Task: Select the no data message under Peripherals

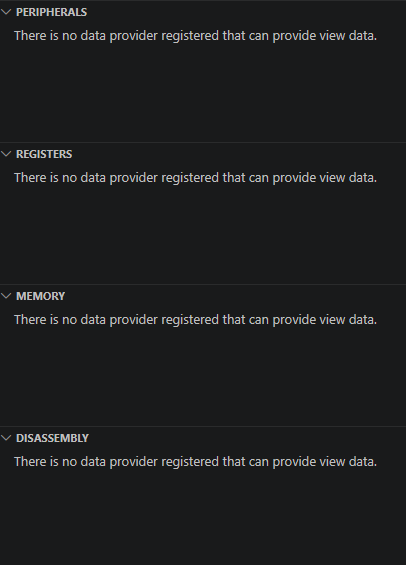Action: 195,36
